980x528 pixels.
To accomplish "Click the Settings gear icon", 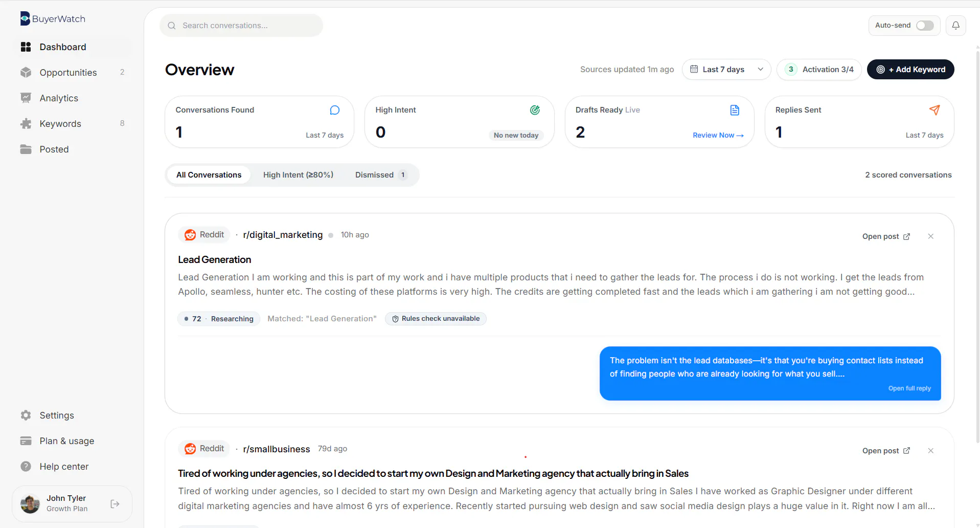I will click(x=26, y=415).
